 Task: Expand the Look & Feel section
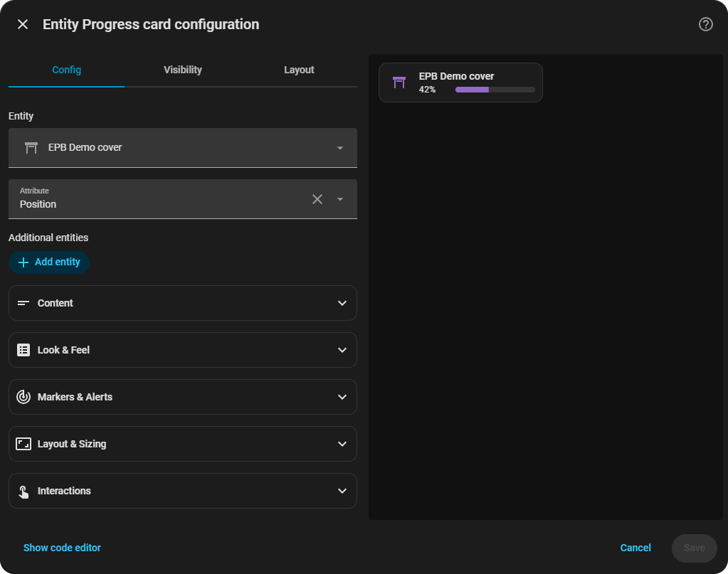point(182,350)
